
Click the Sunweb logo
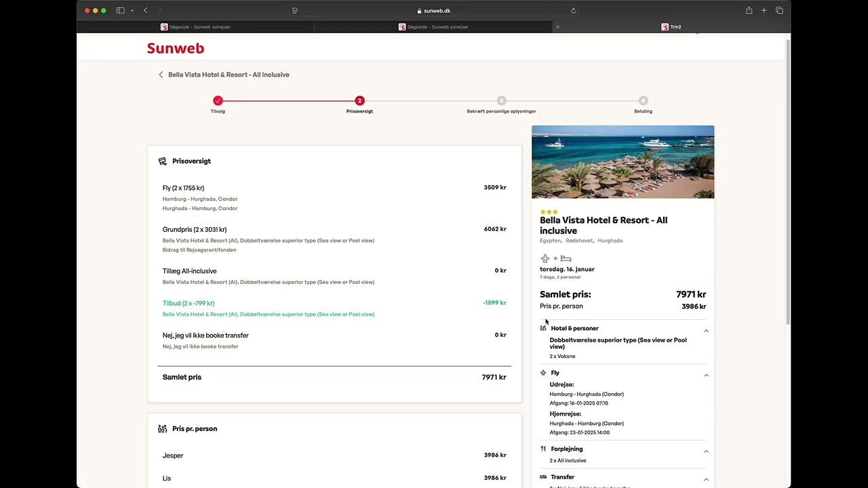pyautogui.click(x=176, y=48)
